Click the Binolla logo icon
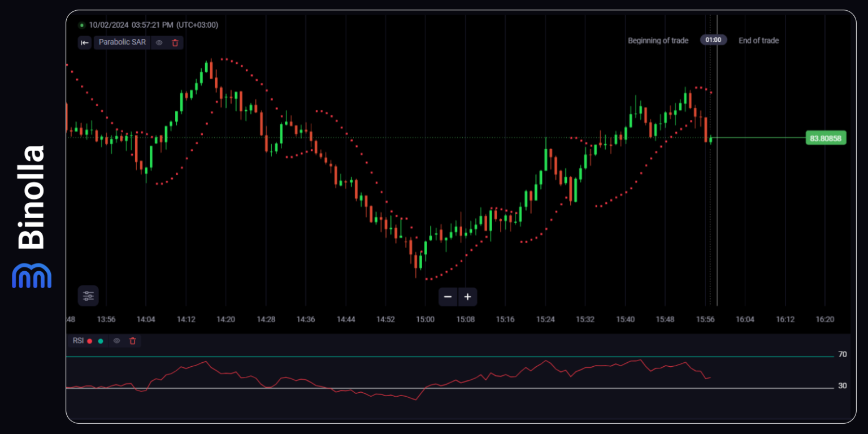This screenshot has width=868, height=434. (31, 275)
